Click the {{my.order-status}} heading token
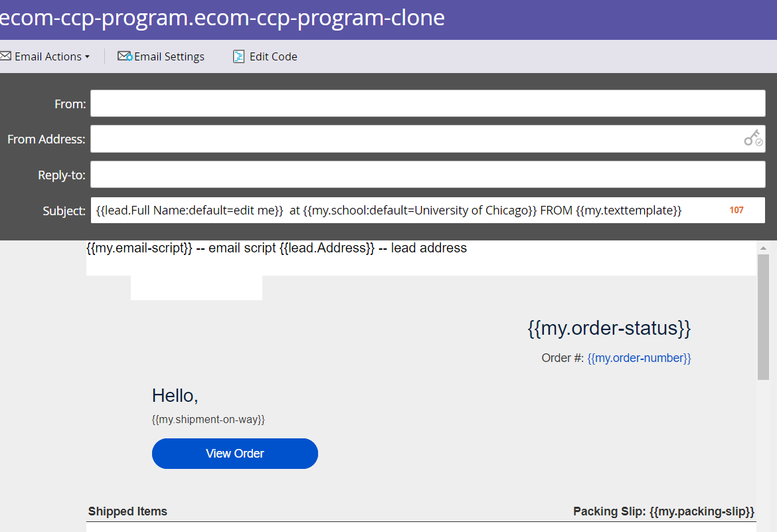The image size is (777, 532). point(609,327)
